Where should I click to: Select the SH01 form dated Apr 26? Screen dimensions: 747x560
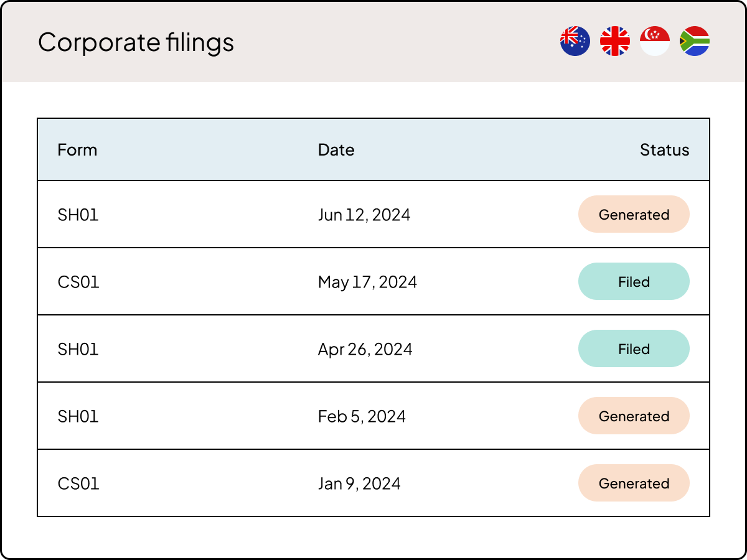tap(78, 348)
